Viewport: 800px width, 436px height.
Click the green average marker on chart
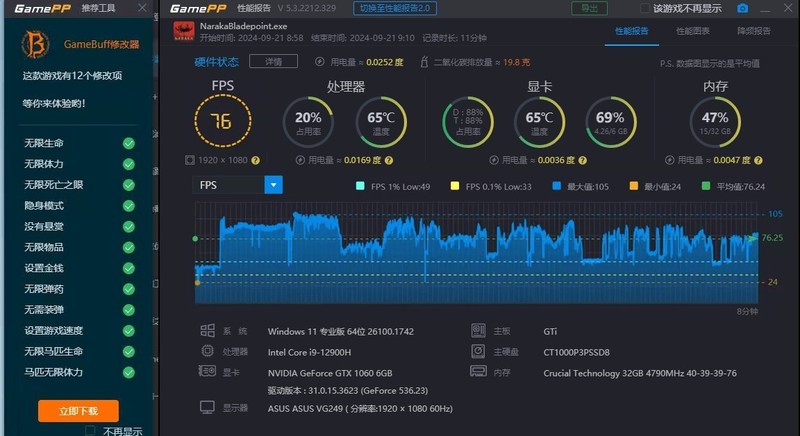[x=195, y=239]
